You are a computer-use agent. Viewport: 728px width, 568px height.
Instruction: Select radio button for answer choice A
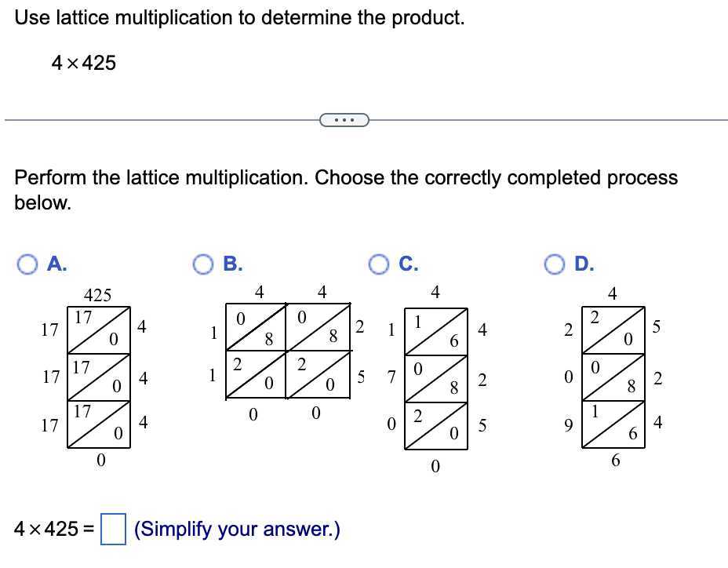(x=26, y=264)
